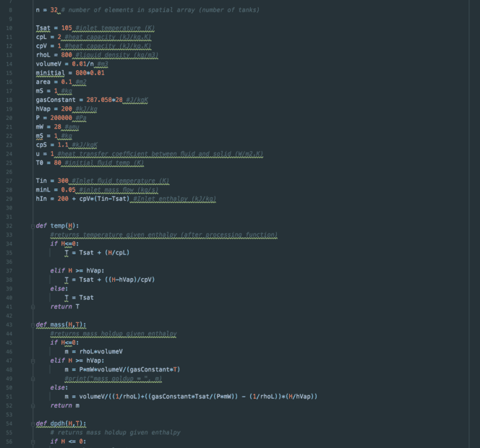
Task: Collapse the dpdh function fold marker
Action: (32, 423)
